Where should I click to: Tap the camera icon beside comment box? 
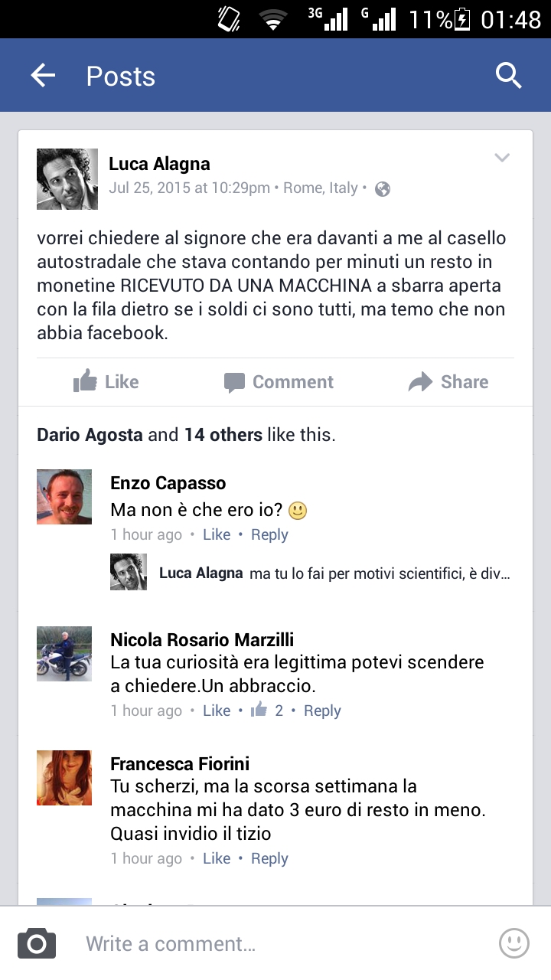37,943
